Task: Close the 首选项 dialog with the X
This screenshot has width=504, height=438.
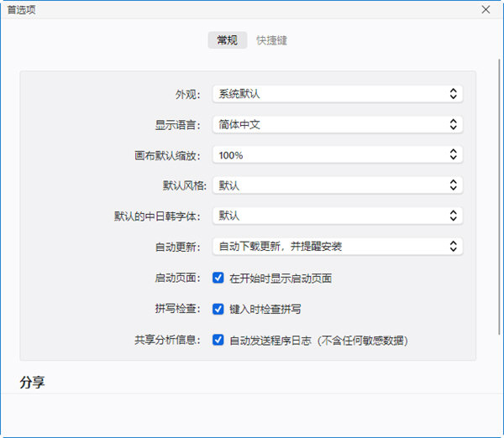Action: [x=486, y=9]
